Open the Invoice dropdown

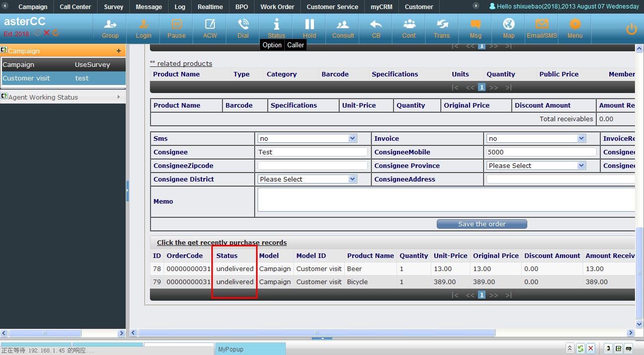click(x=536, y=138)
